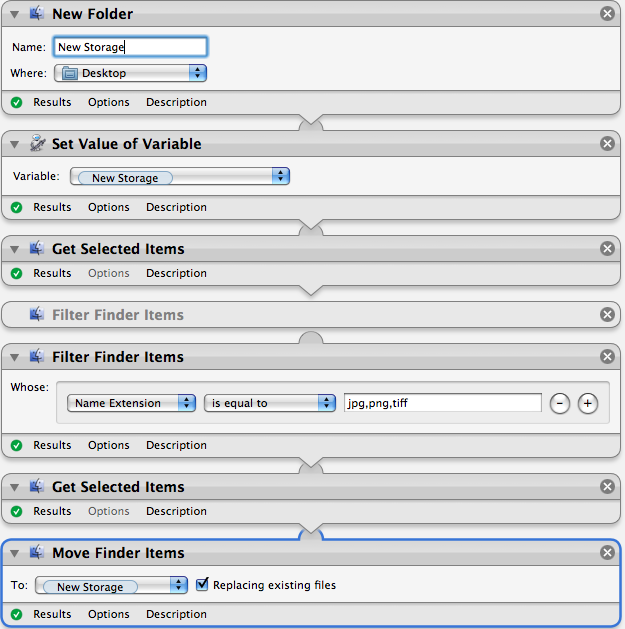Open the Name Extension criterion dropdown
Image resolution: width=625 pixels, height=629 pixels.
click(131, 403)
